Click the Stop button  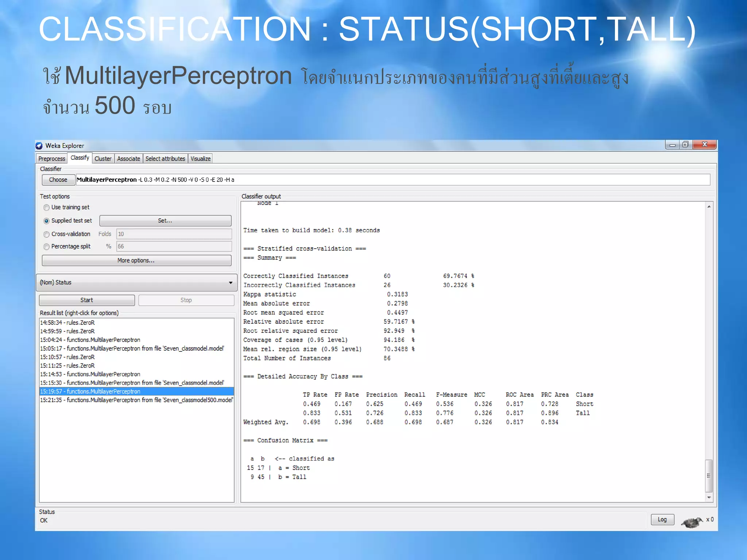(186, 300)
